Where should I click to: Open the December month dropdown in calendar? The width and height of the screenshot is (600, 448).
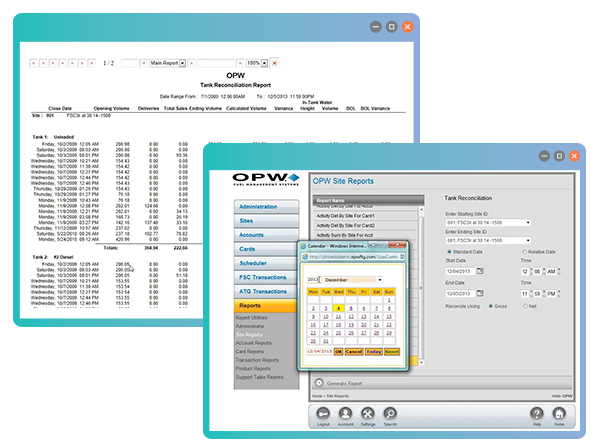click(352, 280)
